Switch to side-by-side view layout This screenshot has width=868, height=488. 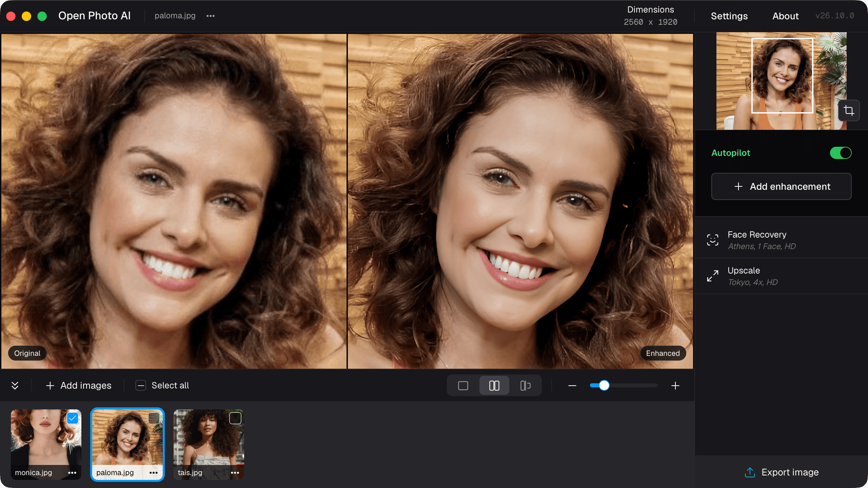pyautogui.click(x=494, y=386)
